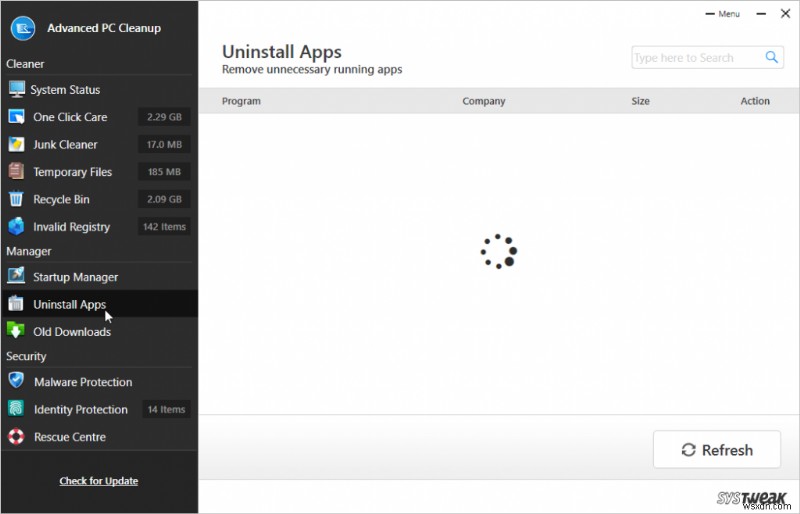The height and width of the screenshot is (514, 800).
Task: Click the Temporary Files icon
Action: coord(16,172)
